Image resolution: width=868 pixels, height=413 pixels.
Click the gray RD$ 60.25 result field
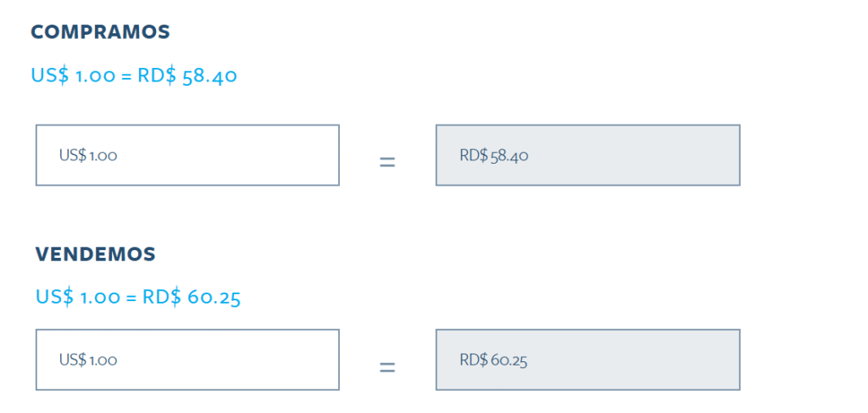coord(588,360)
